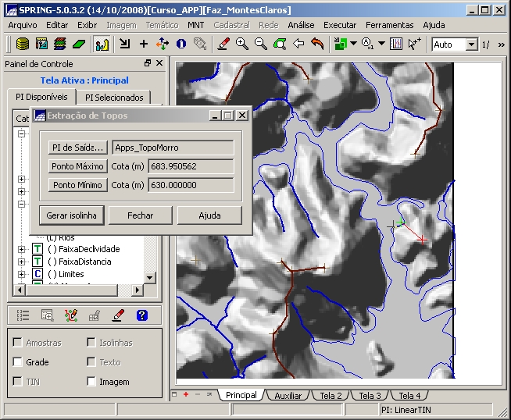This screenshot has width=511, height=420.
Task: Open the Auto scale dropdown
Action: (x=471, y=44)
